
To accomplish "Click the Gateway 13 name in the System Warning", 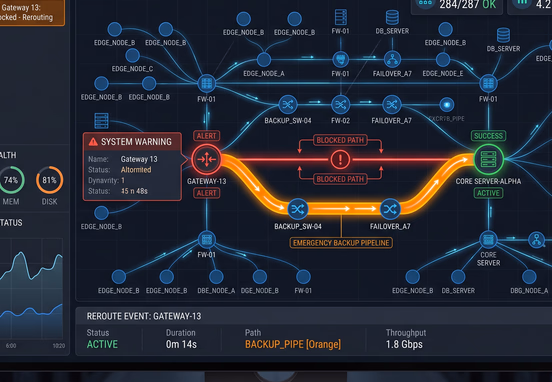I will pyautogui.click(x=139, y=159).
